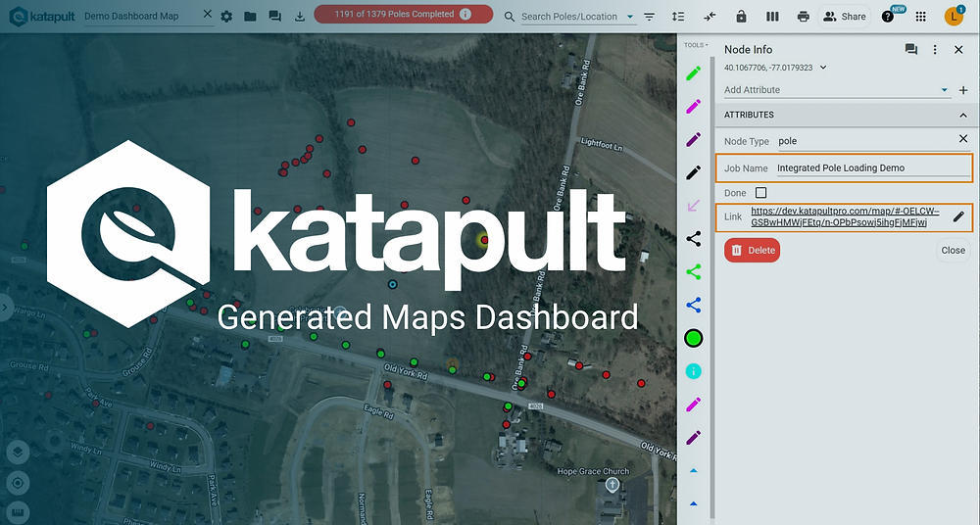Open the search options dropdown arrow
Image resolution: width=980 pixels, height=525 pixels.
click(630, 17)
